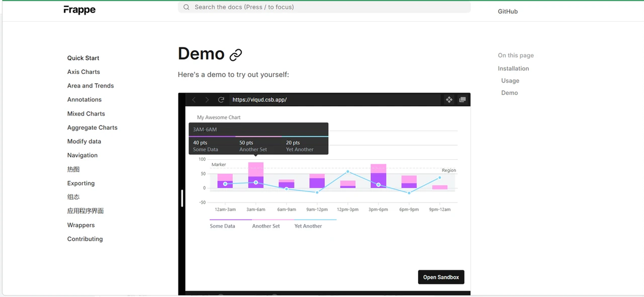The height and width of the screenshot is (297, 644).
Task: Reload the sandbox preview with refresh icon
Action: click(221, 100)
